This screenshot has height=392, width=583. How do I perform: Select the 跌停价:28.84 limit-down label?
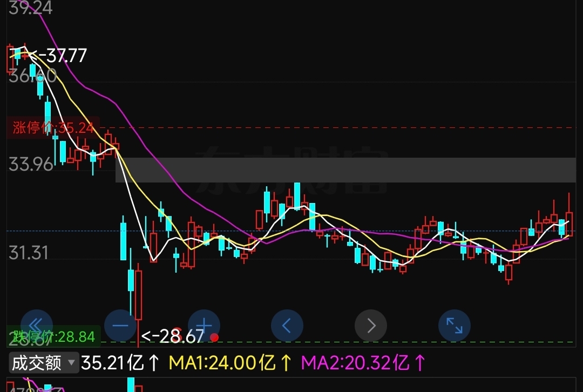coord(54,336)
